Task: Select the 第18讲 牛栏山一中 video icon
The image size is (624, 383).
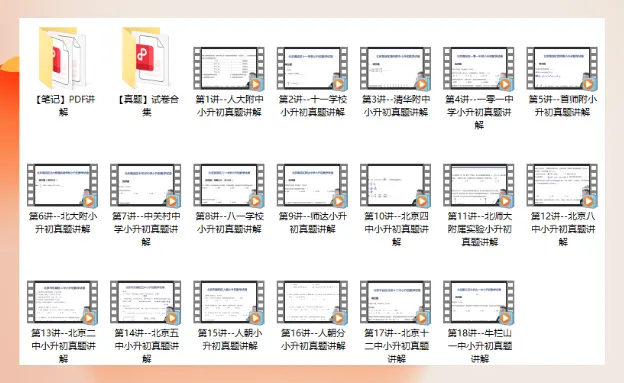Action: 479,302
